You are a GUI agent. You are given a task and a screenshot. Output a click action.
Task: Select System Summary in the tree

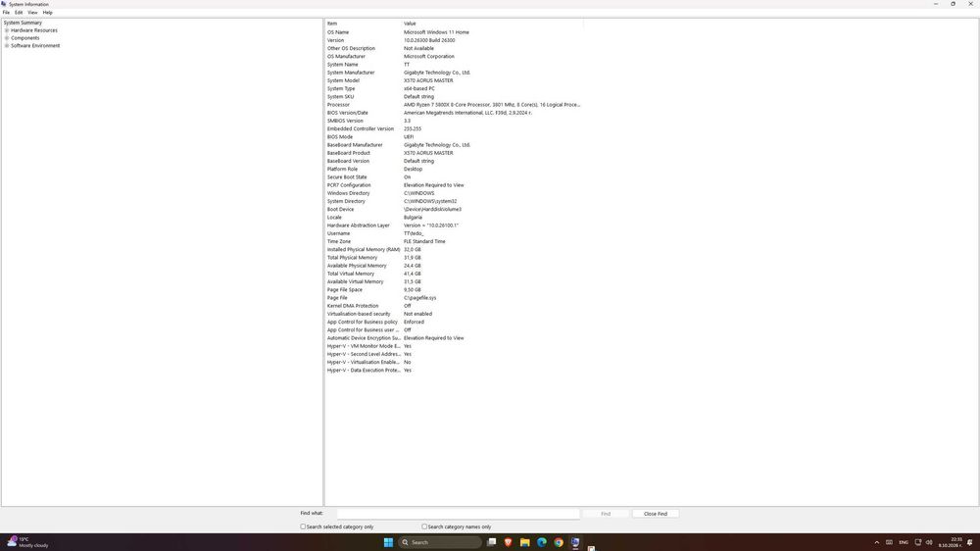(x=23, y=23)
